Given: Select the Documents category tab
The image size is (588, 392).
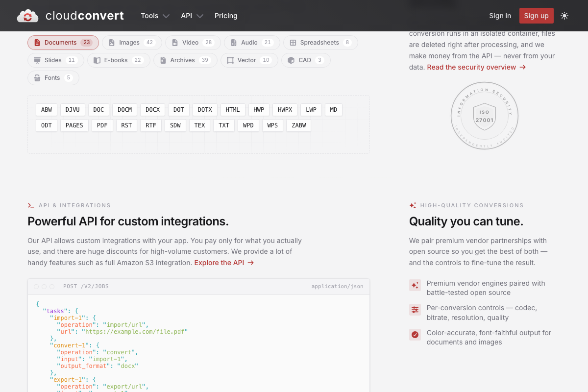Looking at the screenshot, I should [x=63, y=43].
